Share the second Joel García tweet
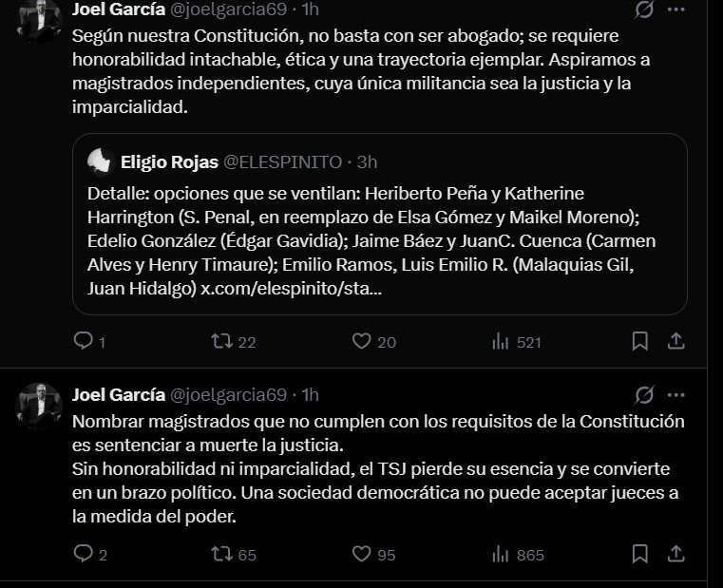Viewport: 723px width, 588px height. tap(676, 554)
